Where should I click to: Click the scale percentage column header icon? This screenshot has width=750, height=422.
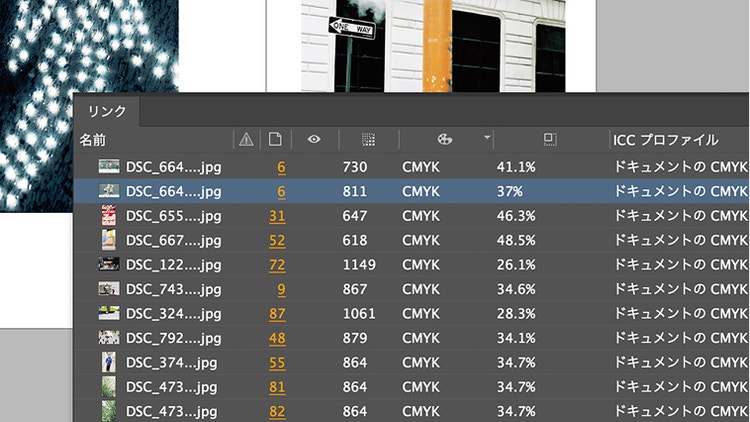(550, 139)
